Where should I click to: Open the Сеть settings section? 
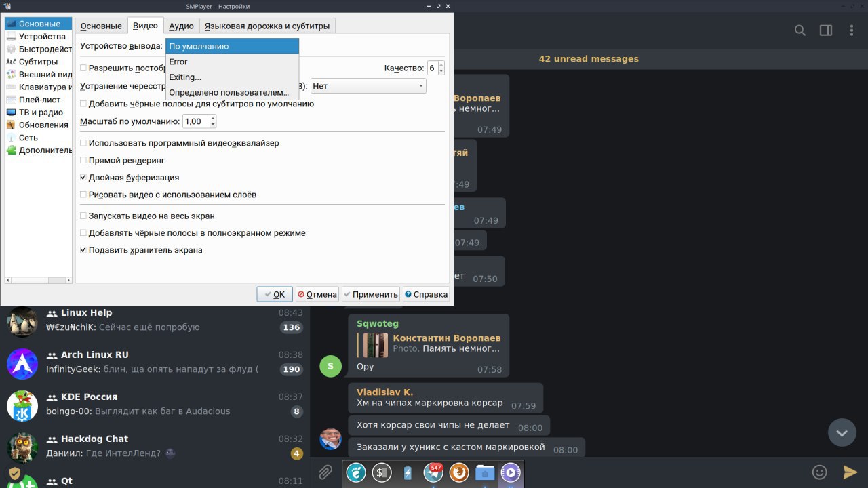[x=39, y=138]
